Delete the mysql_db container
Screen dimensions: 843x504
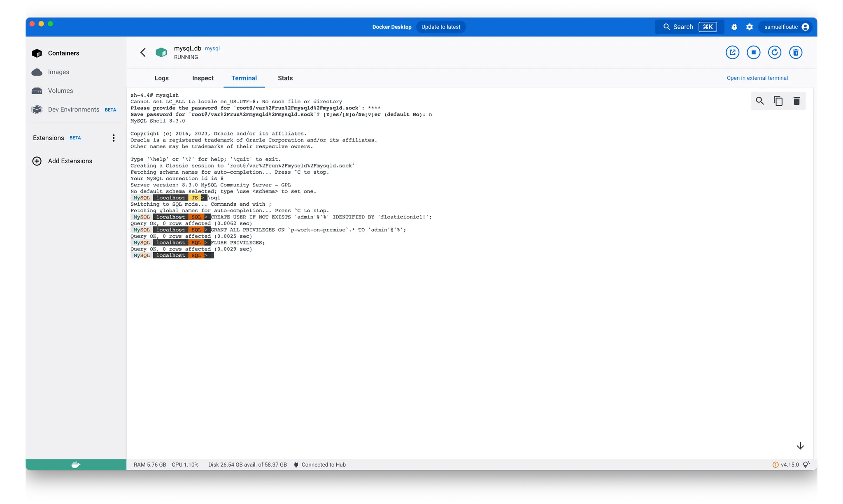coord(795,52)
